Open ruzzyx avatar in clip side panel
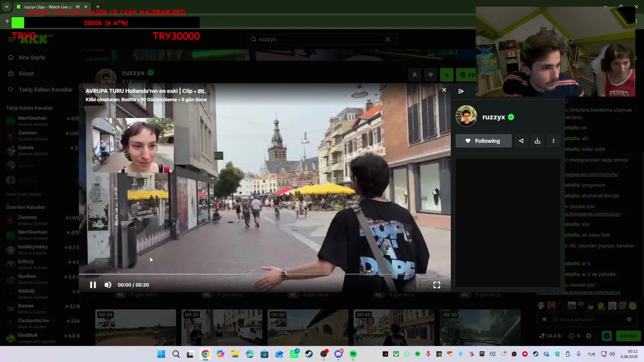 (466, 117)
